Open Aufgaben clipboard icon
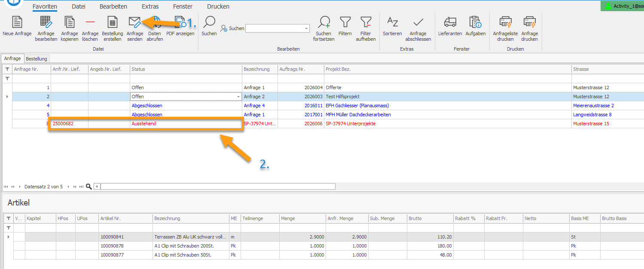 [x=476, y=22]
